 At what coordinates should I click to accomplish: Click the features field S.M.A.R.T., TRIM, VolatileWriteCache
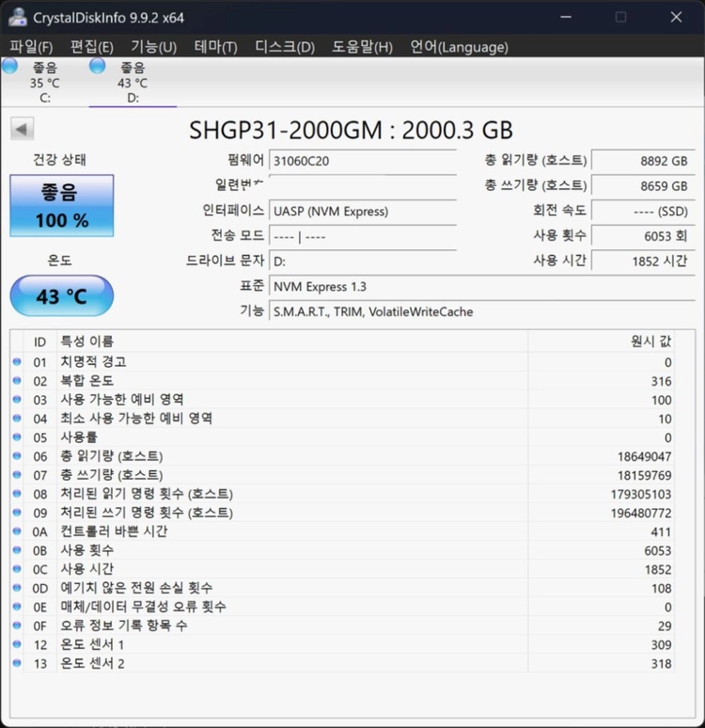pyautogui.click(x=482, y=311)
